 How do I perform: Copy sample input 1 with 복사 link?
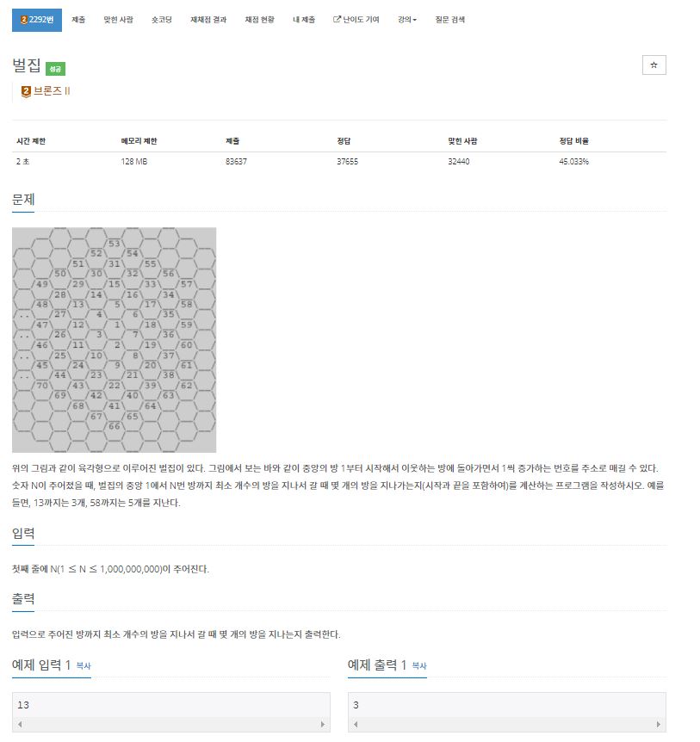coord(84,665)
